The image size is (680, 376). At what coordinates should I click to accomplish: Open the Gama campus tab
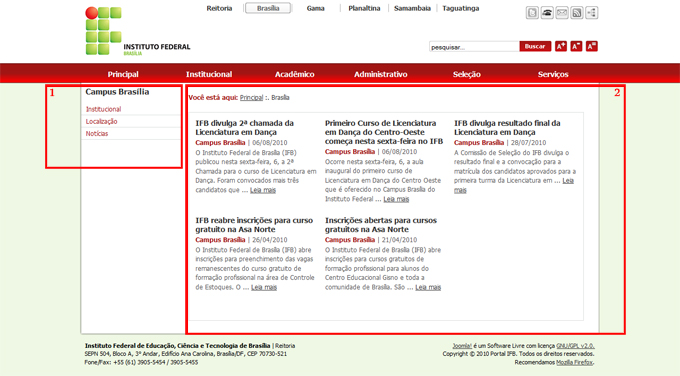point(315,8)
